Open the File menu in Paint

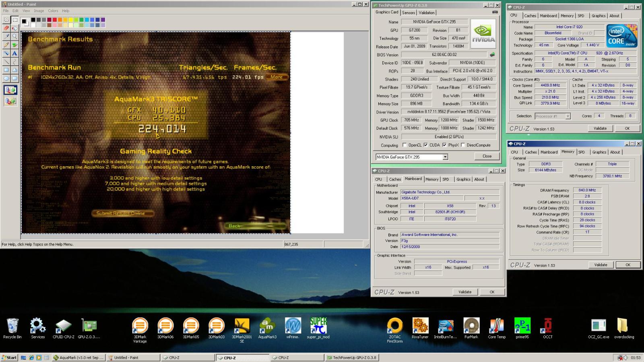click(x=6, y=11)
